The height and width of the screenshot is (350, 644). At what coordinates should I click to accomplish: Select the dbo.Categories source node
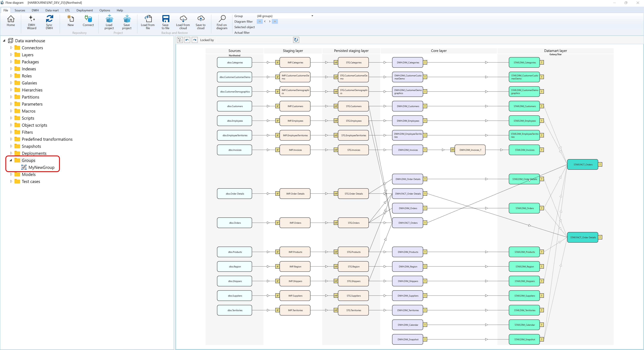pos(234,62)
